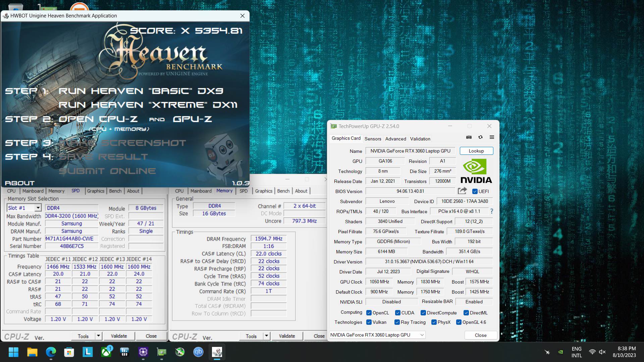The width and height of the screenshot is (644, 362).
Task: Toggle the Vulkan checkbox
Action: point(369,322)
